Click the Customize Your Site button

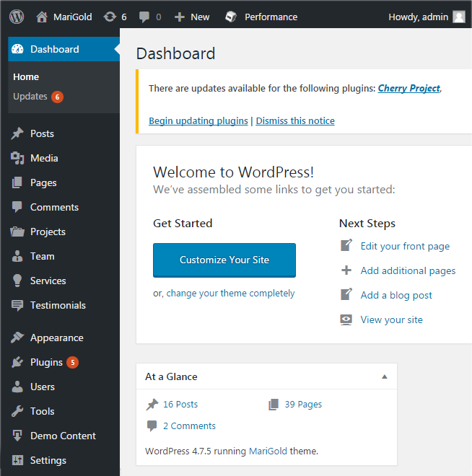click(x=224, y=260)
